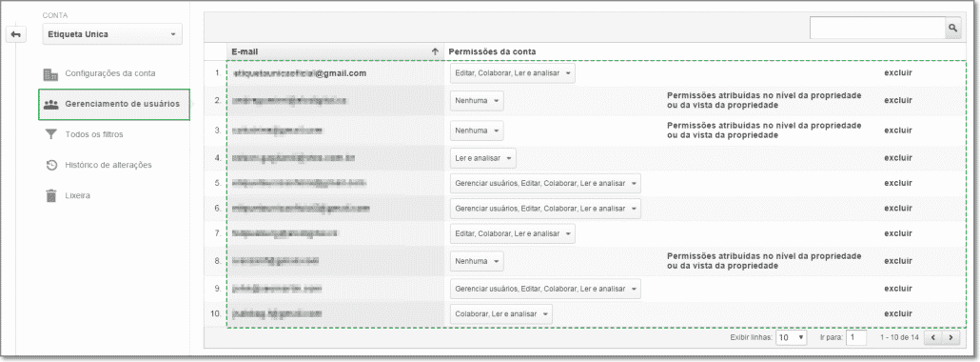Open the Ler e analisar dropdown in row 4
The height and width of the screenshot is (362, 980).
coord(483,158)
